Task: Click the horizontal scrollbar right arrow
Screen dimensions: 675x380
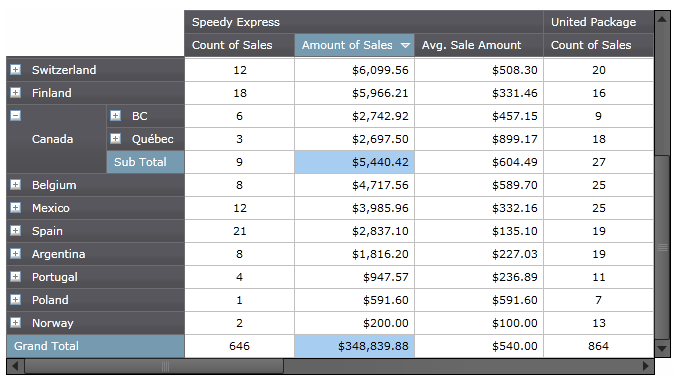Action: (x=645, y=366)
